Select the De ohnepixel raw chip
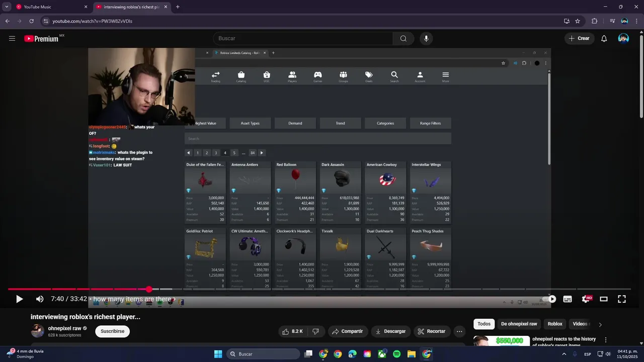 click(x=519, y=324)
